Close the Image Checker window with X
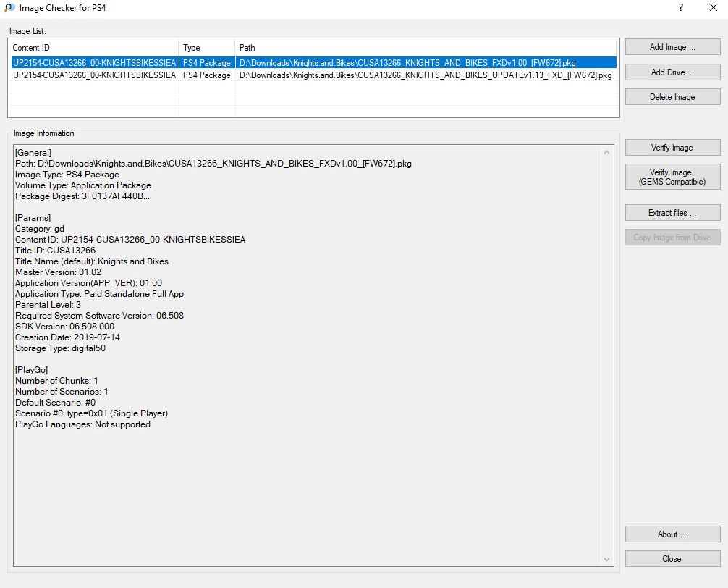 tap(714, 7)
